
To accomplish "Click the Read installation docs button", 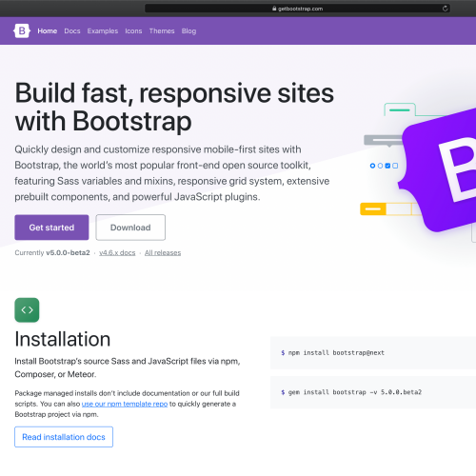I will (64, 437).
